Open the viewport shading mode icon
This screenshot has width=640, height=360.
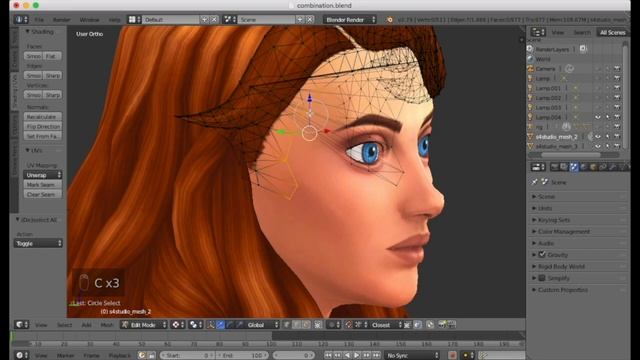(178, 324)
